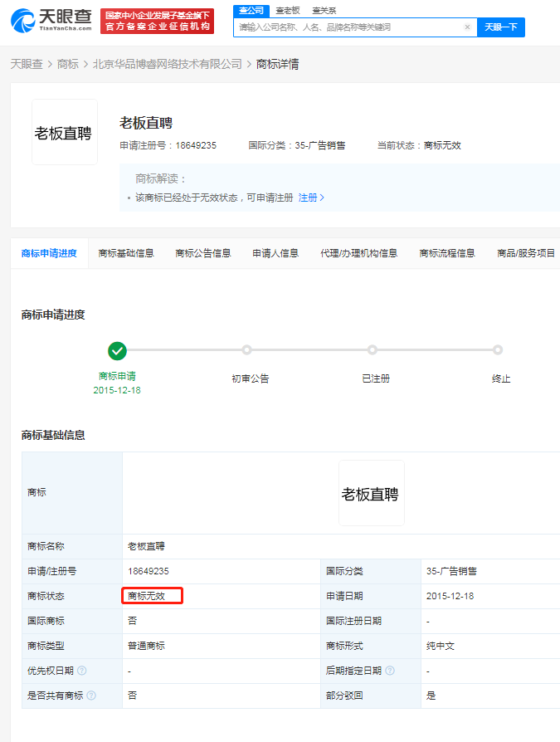This screenshot has height=742, width=560.
Task: Click the 当前状态：商标无效 header text
Action: (419, 145)
